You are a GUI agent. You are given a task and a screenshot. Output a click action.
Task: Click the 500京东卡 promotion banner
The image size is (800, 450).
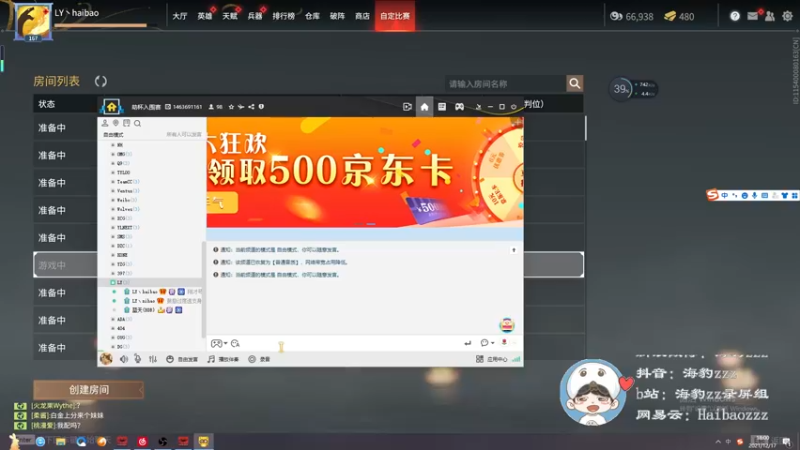click(x=365, y=172)
